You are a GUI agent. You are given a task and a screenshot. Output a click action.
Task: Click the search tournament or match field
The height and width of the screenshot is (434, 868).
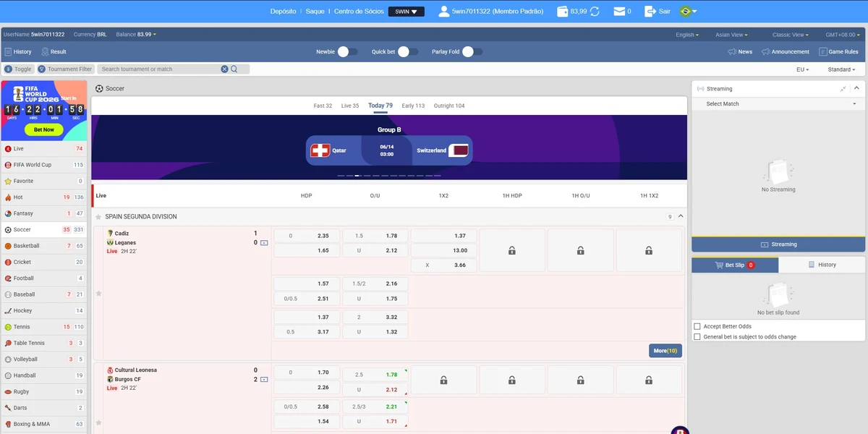point(159,69)
